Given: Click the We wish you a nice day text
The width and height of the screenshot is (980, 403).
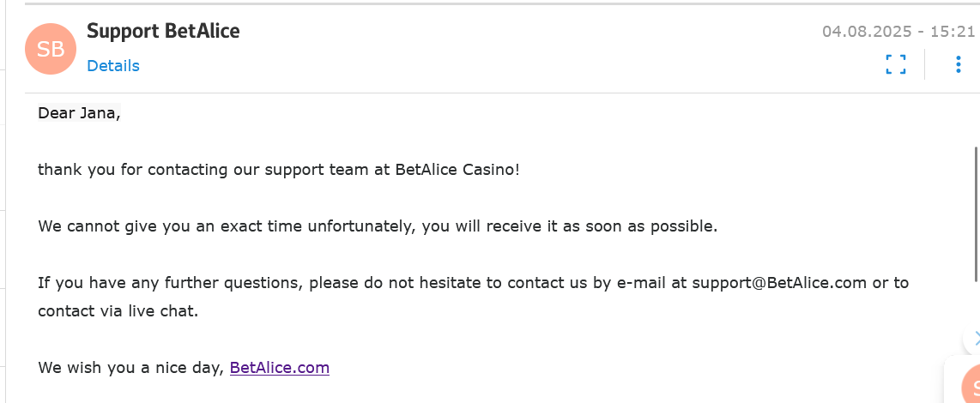Looking at the screenshot, I should pyautogui.click(x=130, y=368).
